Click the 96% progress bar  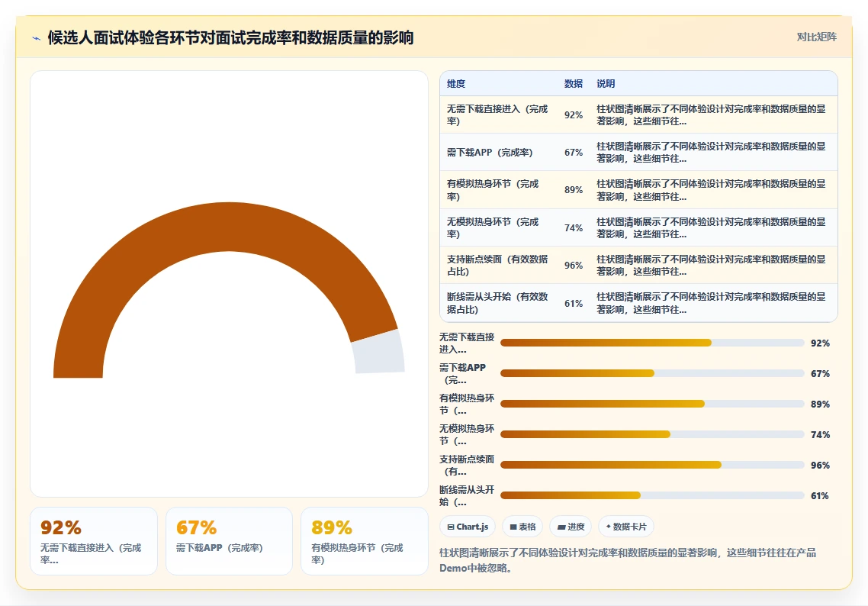click(x=652, y=465)
